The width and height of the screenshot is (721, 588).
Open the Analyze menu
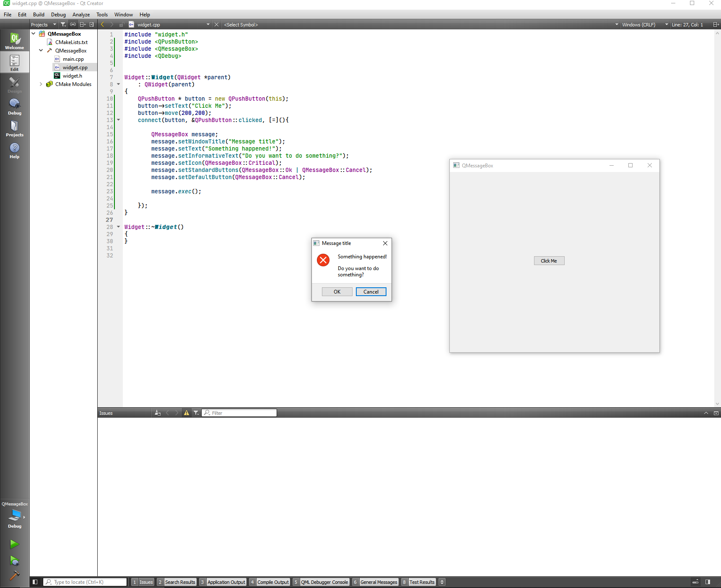pos(81,14)
